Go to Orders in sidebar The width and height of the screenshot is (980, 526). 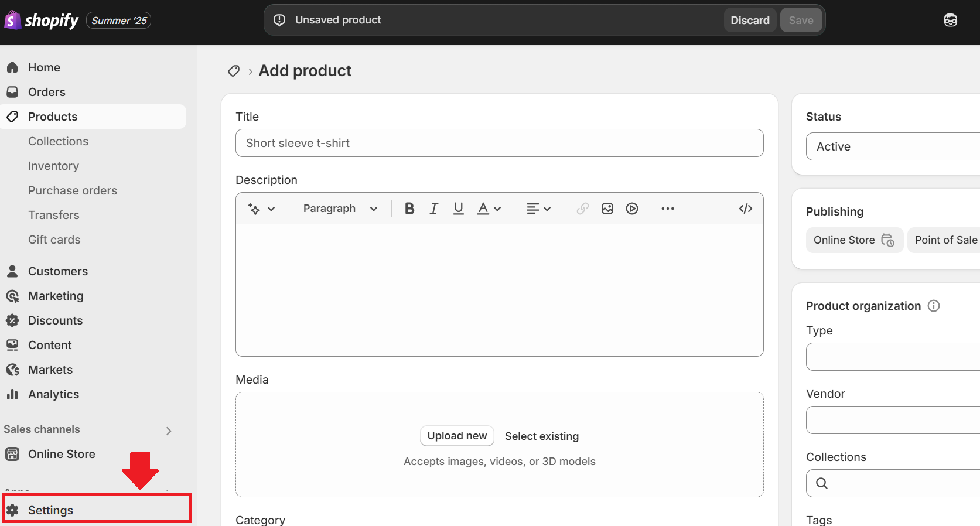[x=46, y=92]
